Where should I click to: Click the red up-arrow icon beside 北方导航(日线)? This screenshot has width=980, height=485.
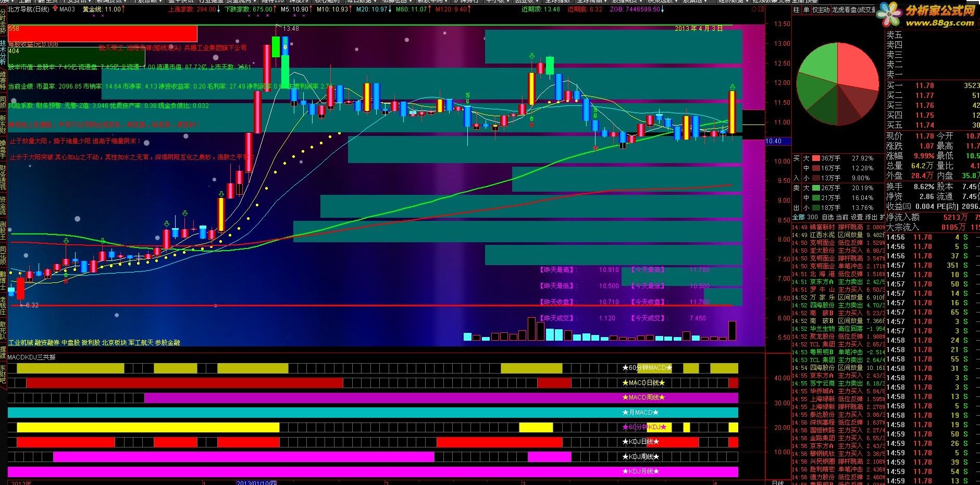(55, 9)
